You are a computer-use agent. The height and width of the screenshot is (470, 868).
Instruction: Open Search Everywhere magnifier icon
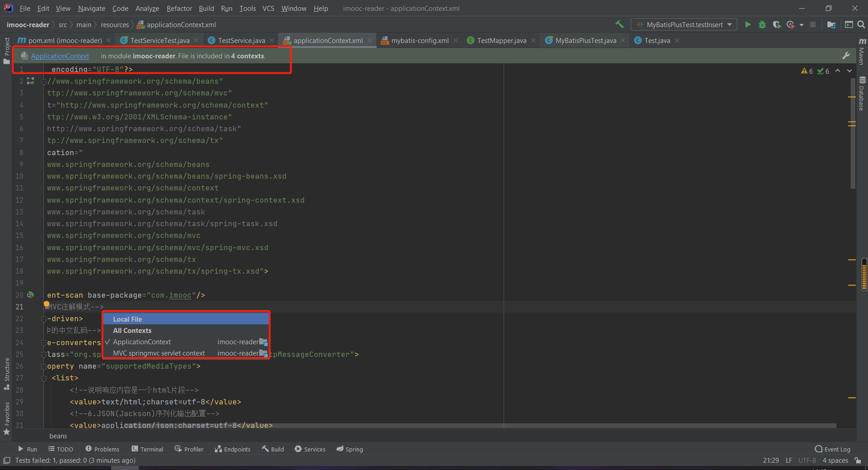861,24
